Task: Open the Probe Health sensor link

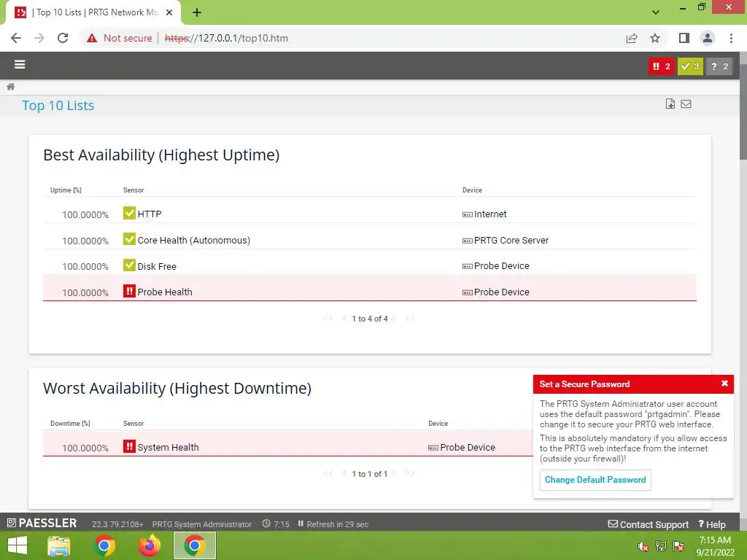Action: [x=165, y=292]
